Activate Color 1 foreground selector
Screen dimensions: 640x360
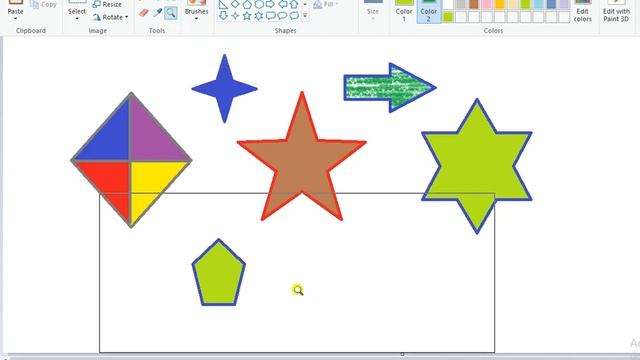pos(404,11)
